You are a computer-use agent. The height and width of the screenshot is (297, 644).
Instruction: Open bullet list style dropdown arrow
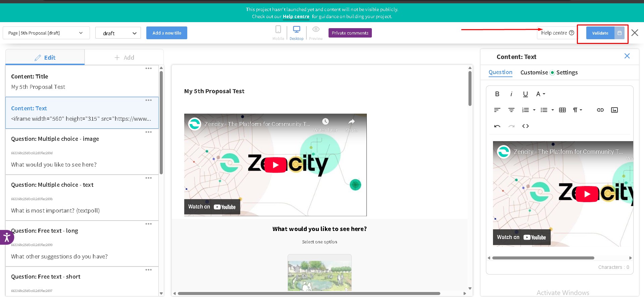(552, 110)
